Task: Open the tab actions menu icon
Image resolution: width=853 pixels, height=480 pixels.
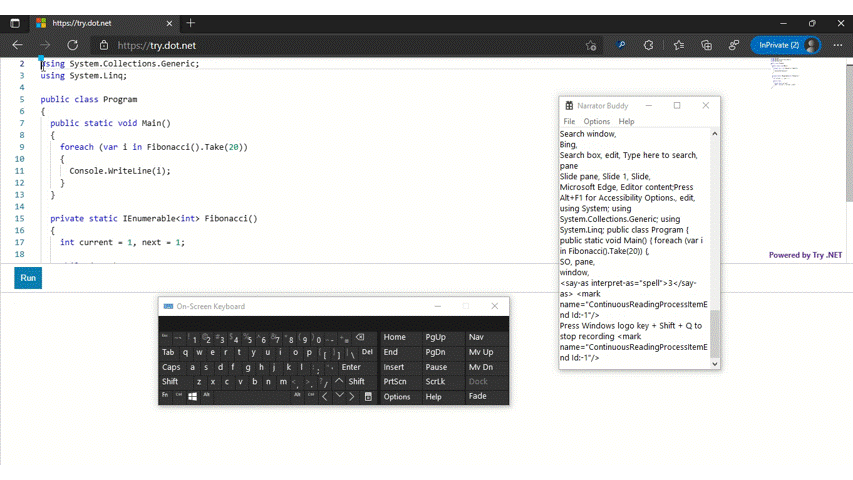Action: click(15, 23)
